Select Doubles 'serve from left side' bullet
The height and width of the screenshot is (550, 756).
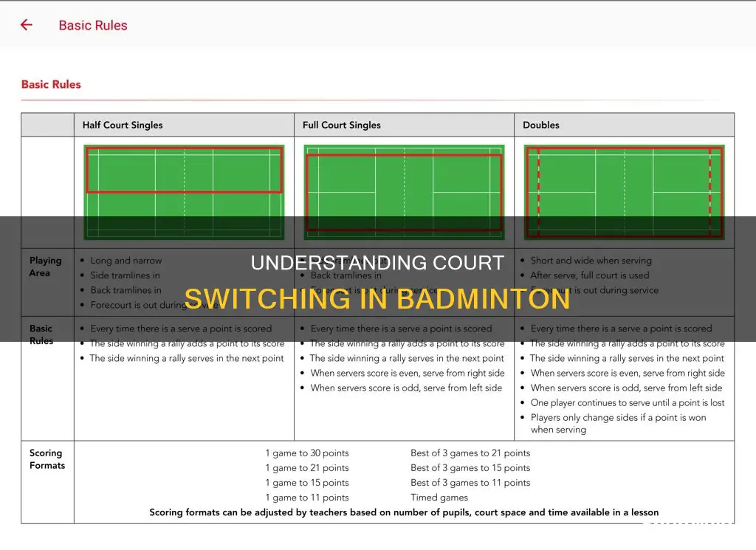point(626,388)
